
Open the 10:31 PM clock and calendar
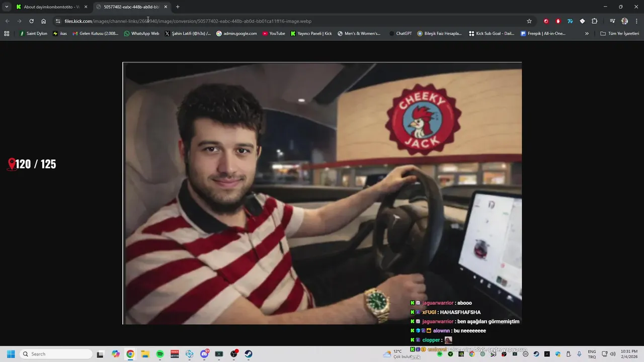[629, 354]
